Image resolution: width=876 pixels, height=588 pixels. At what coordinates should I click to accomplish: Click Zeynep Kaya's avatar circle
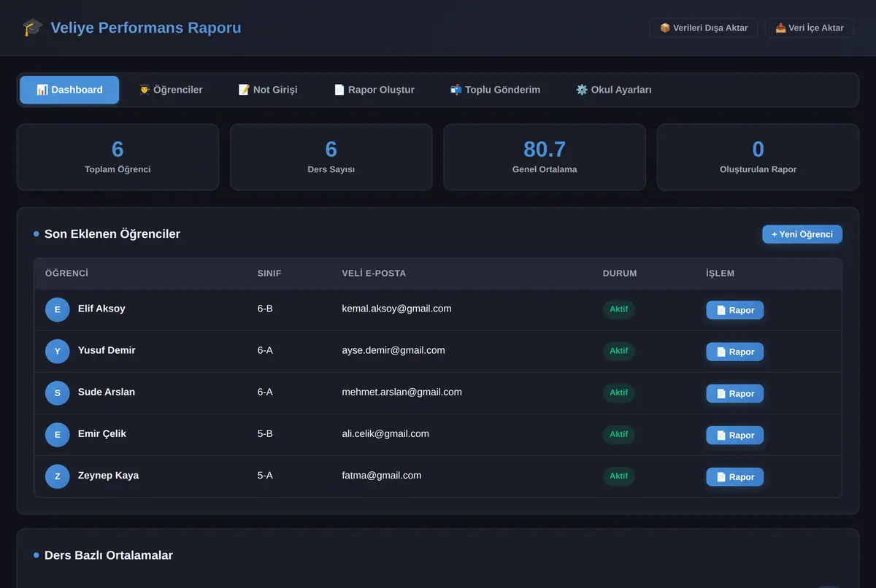58,476
